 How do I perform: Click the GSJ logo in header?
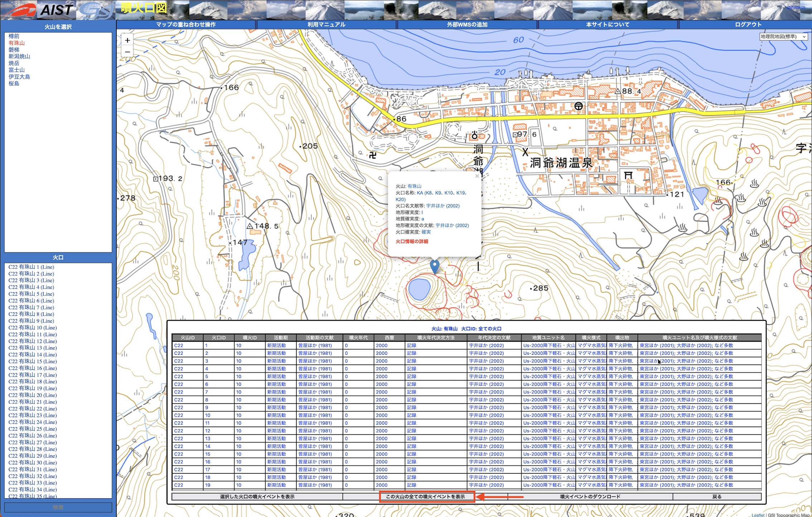tap(96, 10)
